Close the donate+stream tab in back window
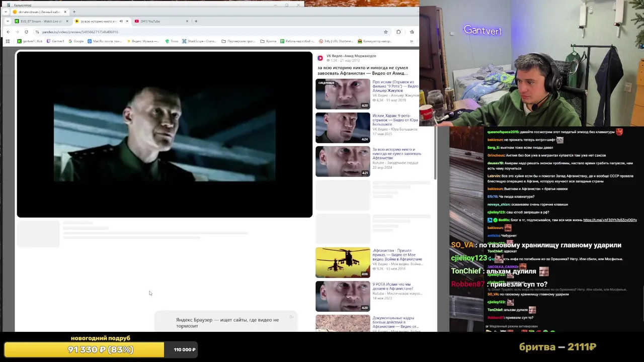The image size is (644, 362). [x=65, y=12]
